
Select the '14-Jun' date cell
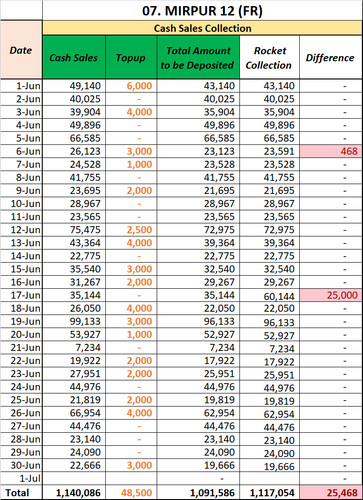(x=21, y=256)
